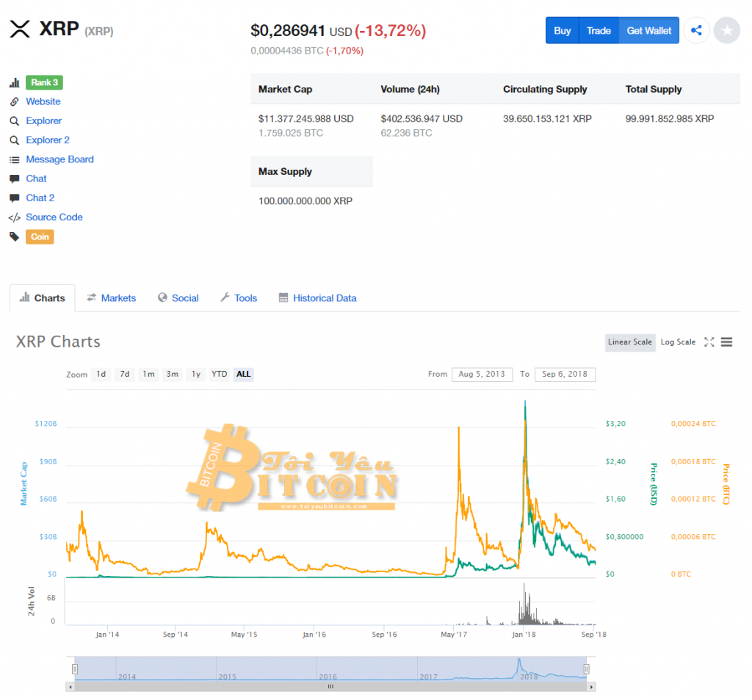Switch to the Historical Data tab
Screen dimensions: 752x700
317,298
